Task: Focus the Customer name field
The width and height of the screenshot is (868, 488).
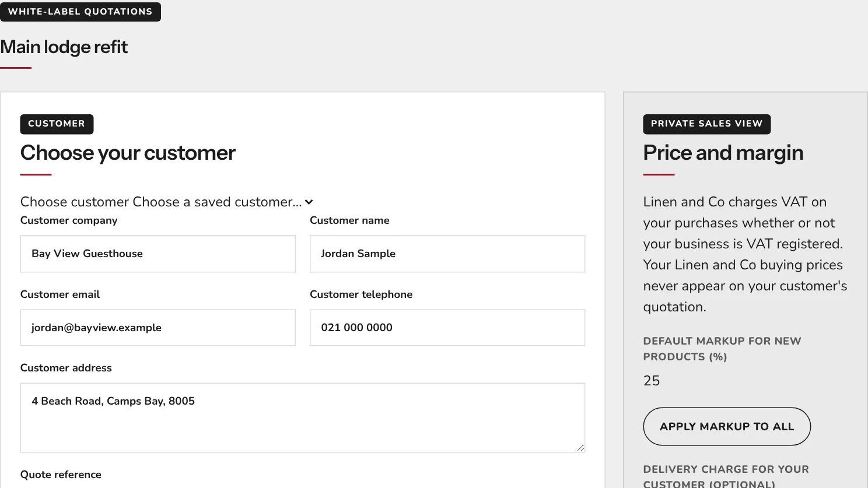Action: pos(447,254)
